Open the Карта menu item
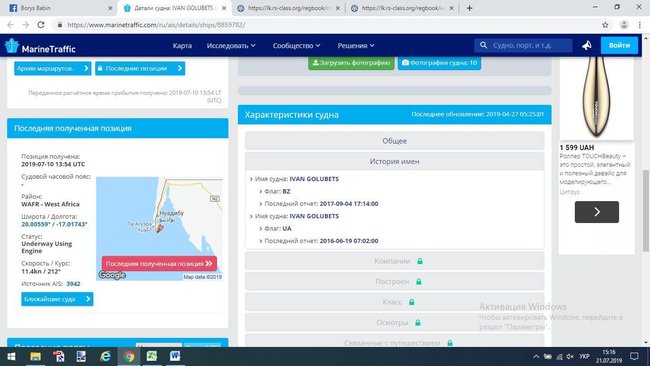This screenshot has width=650, height=366. pos(182,46)
